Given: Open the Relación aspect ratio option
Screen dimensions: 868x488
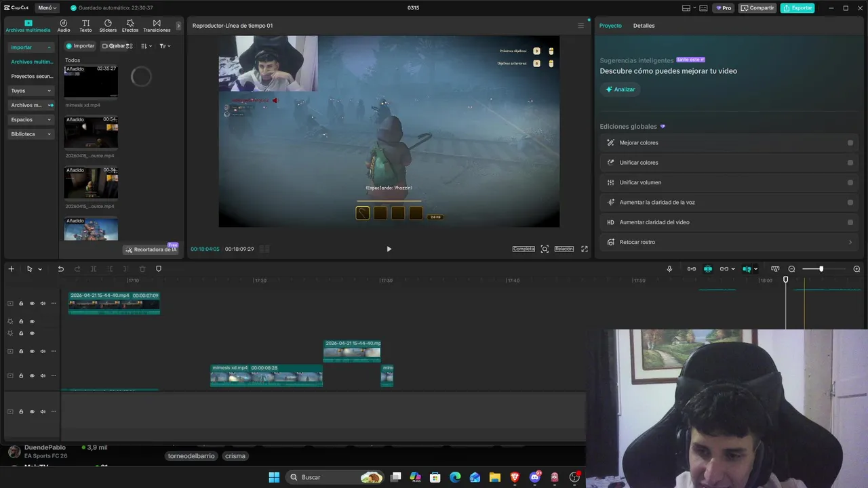Looking at the screenshot, I should coord(564,249).
